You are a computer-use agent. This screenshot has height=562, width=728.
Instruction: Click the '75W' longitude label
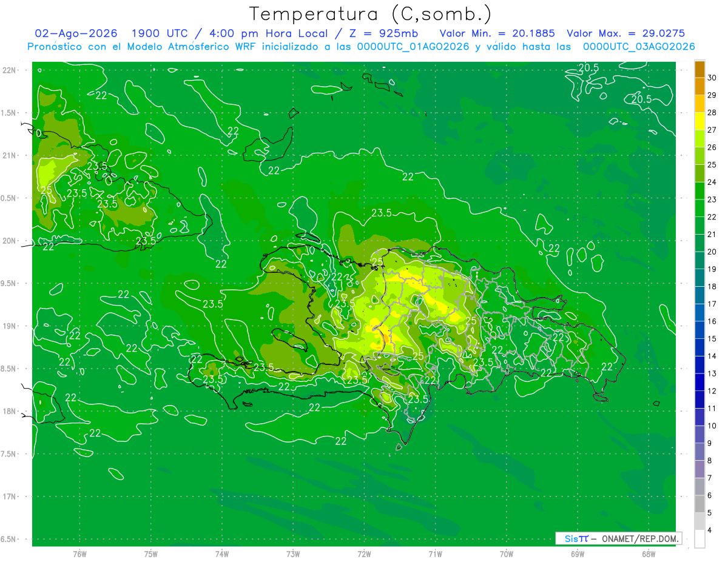pyautogui.click(x=151, y=554)
